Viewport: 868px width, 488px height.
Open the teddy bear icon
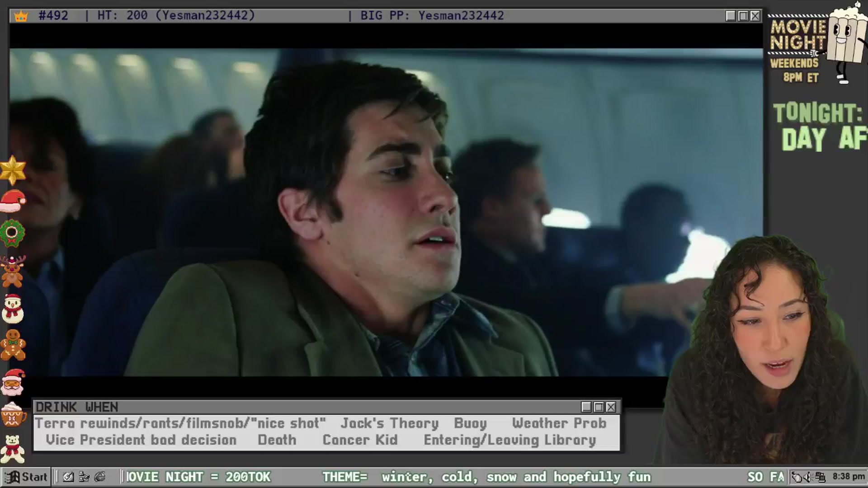pos(13,449)
